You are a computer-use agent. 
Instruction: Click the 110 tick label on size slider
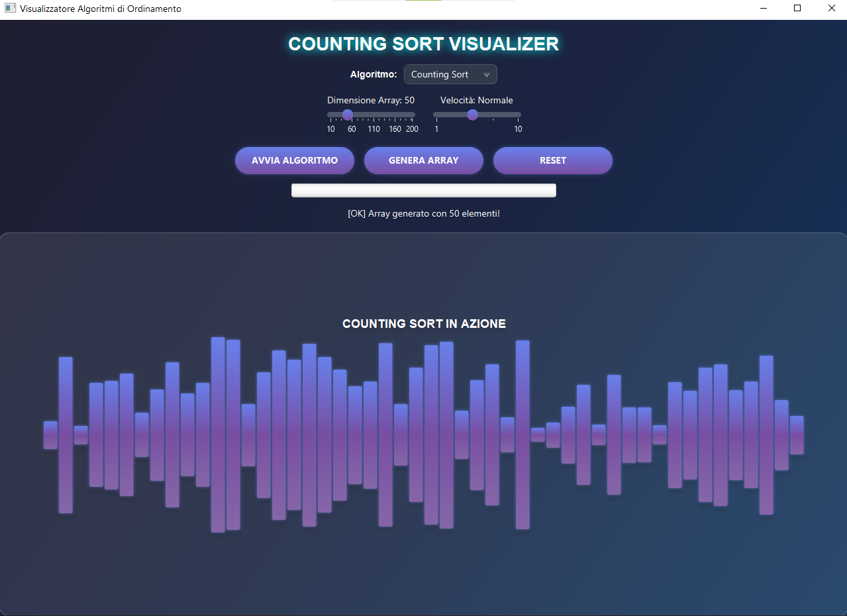[x=374, y=129]
